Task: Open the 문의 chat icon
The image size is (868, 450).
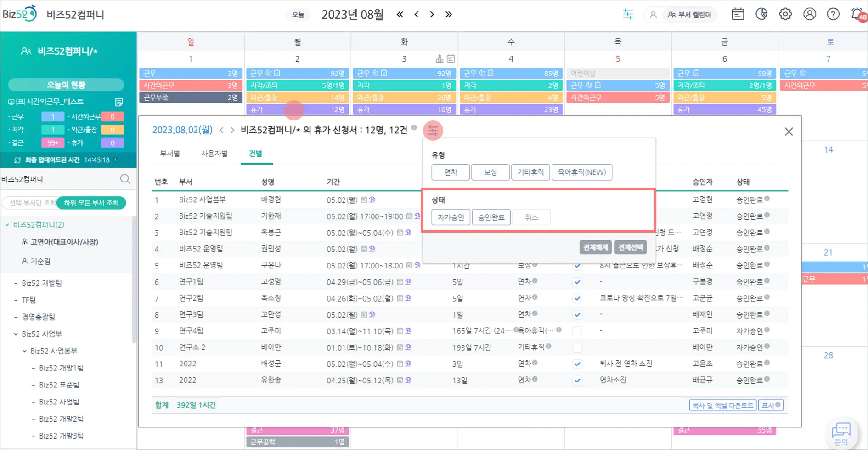Action: (841, 433)
